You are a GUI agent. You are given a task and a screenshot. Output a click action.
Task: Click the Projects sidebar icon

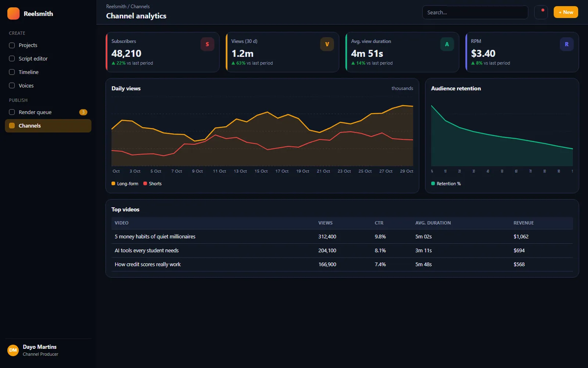click(12, 45)
